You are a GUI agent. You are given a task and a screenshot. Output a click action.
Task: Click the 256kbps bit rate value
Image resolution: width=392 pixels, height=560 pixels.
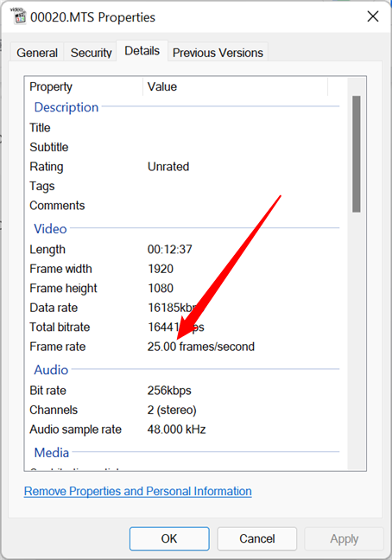tap(169, 391)
